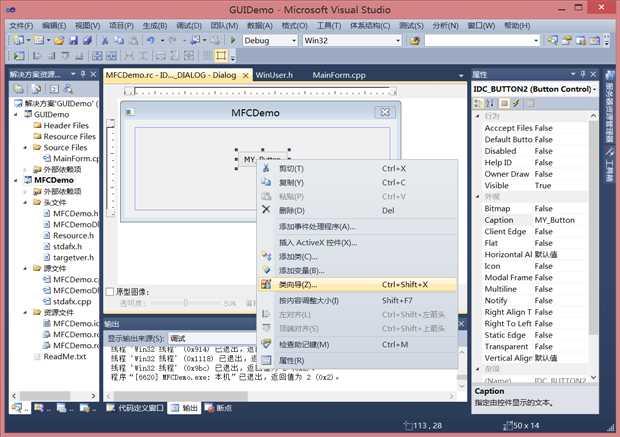
Task: Open the Debug configuration dropdown
Action: 294,40
